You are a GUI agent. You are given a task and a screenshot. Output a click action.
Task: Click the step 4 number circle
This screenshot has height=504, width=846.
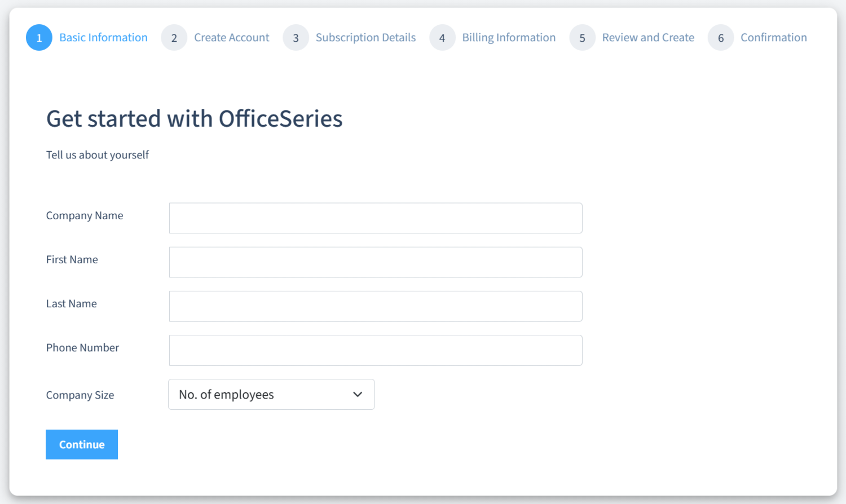click(442, 38)
